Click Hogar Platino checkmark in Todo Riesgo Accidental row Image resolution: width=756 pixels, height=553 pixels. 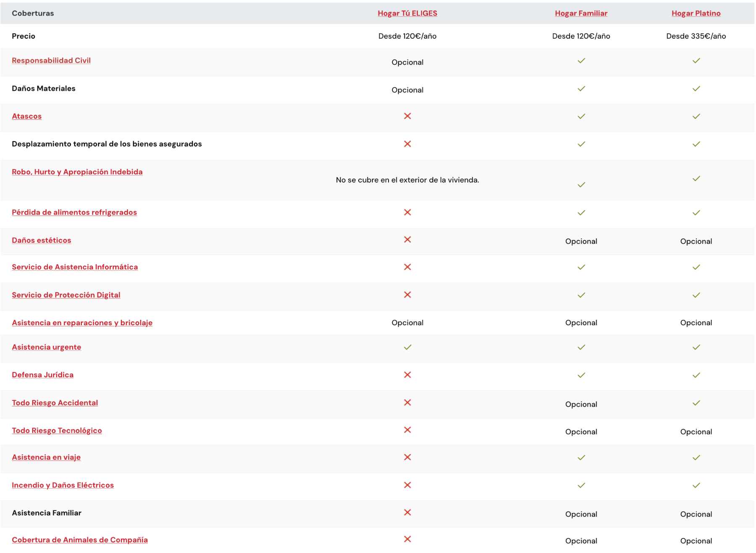point(696,403)
